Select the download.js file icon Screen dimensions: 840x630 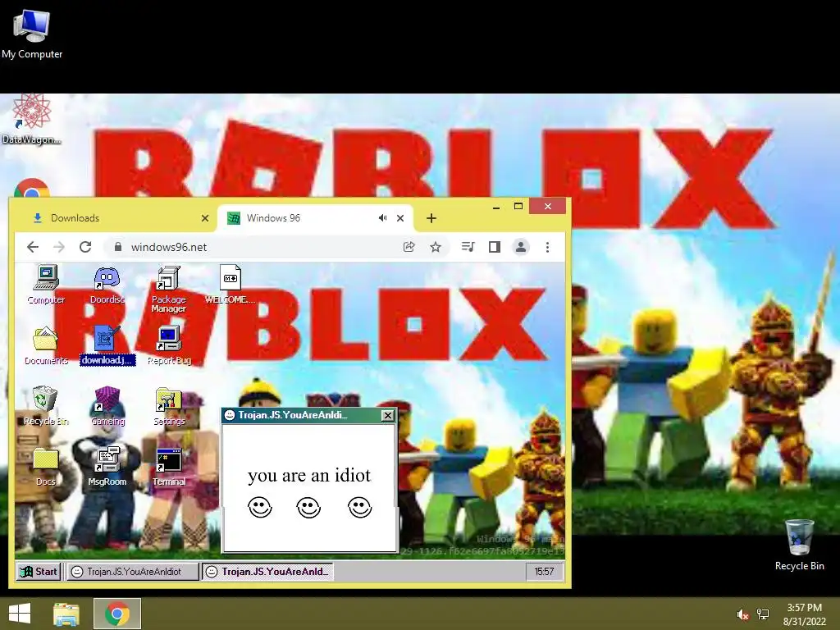pos(107,345)
